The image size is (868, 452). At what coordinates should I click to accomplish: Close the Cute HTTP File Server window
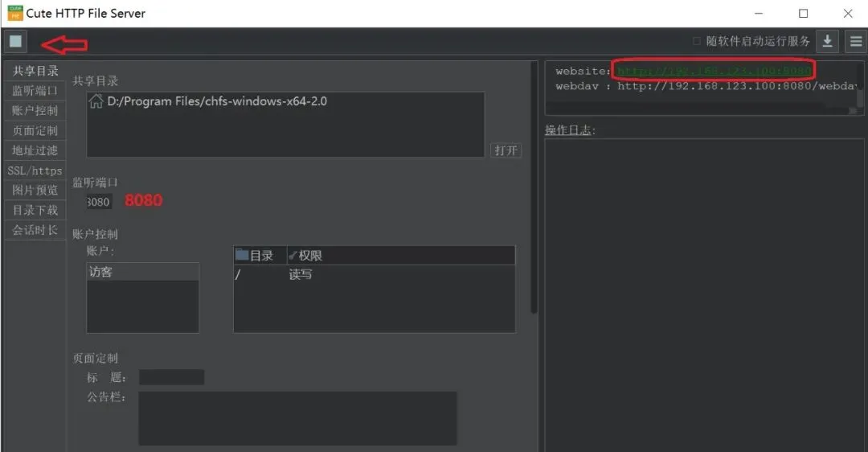[x=848, y=14]
